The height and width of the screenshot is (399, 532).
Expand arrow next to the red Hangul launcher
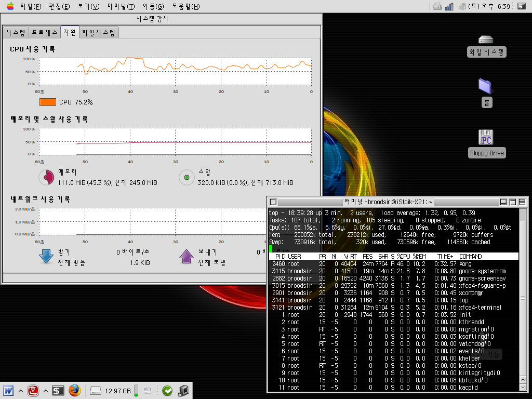tap(46, 390)
